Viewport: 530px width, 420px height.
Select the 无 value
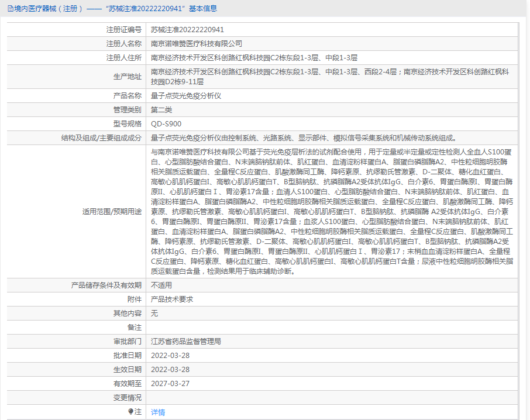(154, 314)
